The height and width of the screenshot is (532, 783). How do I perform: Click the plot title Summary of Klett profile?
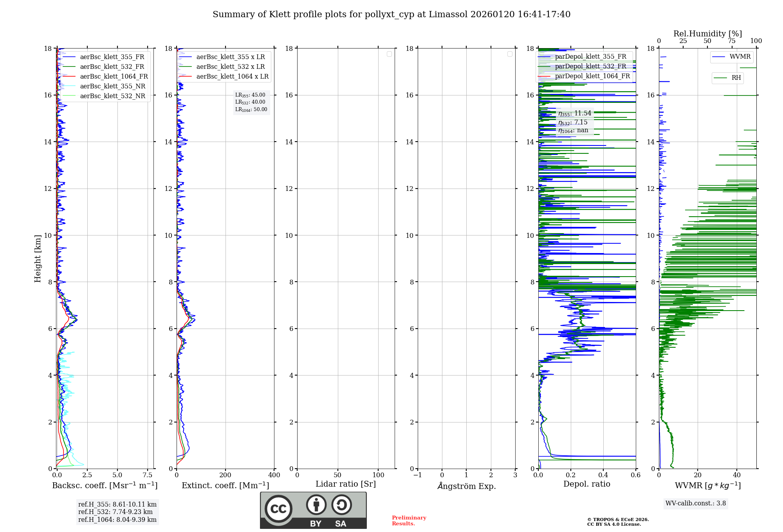click(391, 14)
